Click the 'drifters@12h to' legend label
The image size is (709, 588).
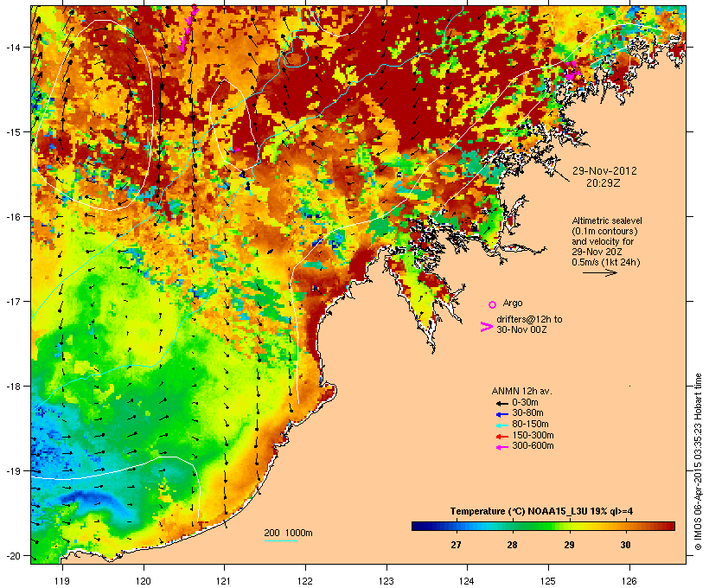[x=529, y=319]
